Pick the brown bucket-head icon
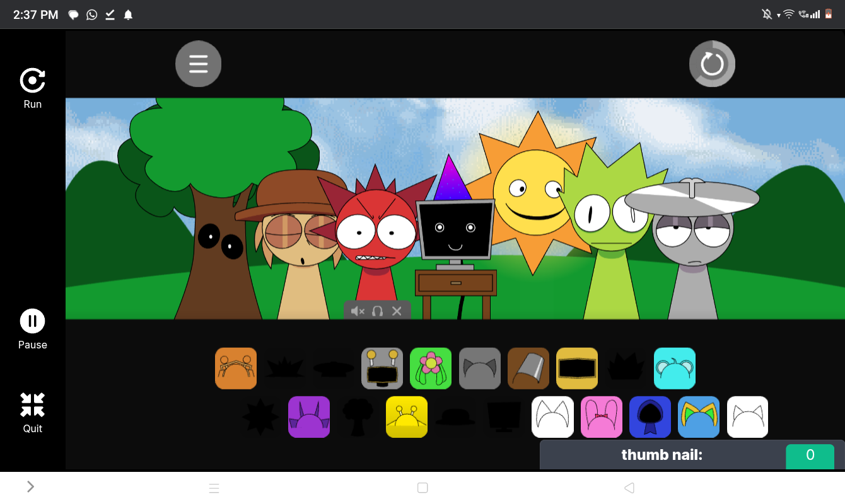Viewport: 845px width, 504px height. point(528,369)
